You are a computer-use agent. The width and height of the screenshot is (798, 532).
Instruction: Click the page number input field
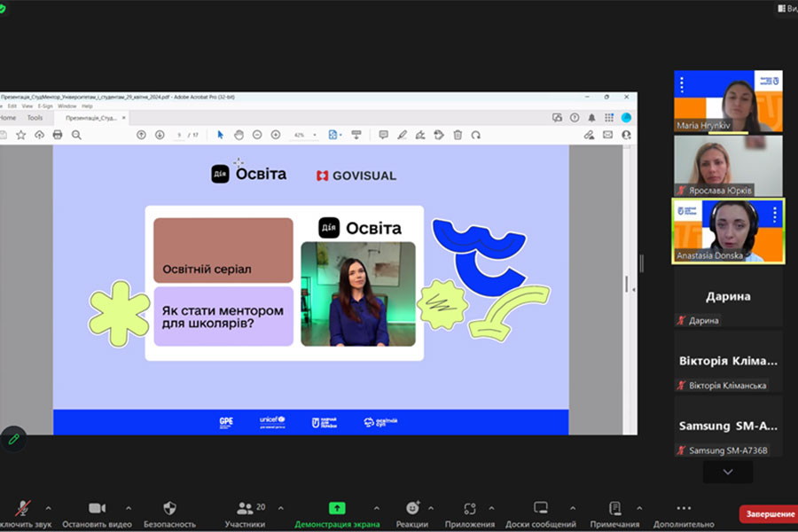pos(179,135)
